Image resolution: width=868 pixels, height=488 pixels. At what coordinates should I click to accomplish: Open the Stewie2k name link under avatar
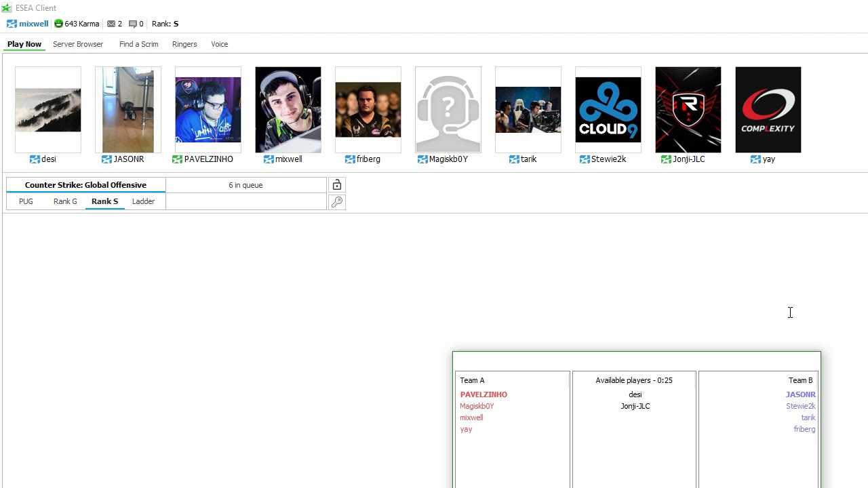[608, 159]
